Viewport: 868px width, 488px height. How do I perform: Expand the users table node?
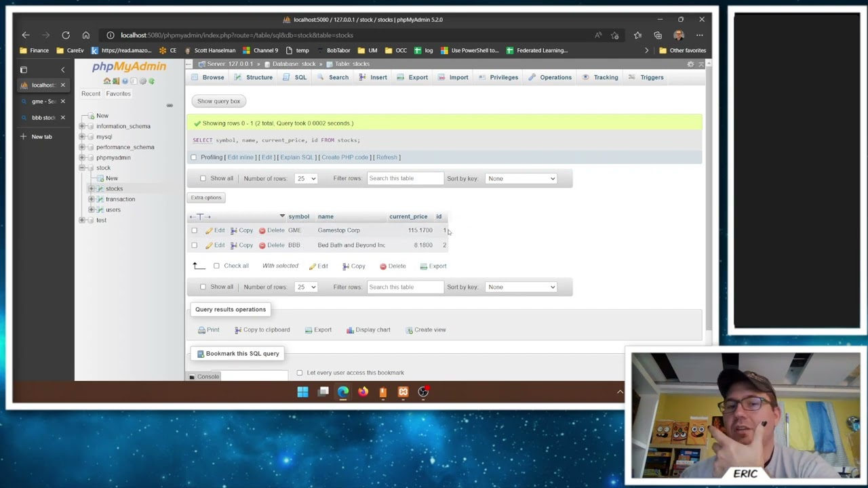(91, 210)
